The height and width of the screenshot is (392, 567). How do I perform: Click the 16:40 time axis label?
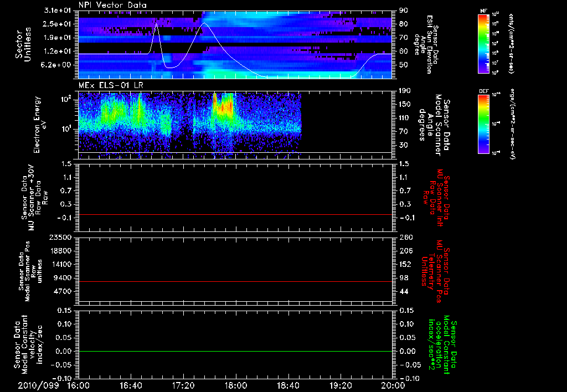[x=131, y=385]
